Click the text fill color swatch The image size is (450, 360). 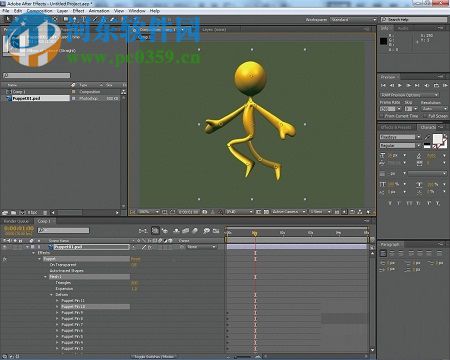(x=437, y=139)
